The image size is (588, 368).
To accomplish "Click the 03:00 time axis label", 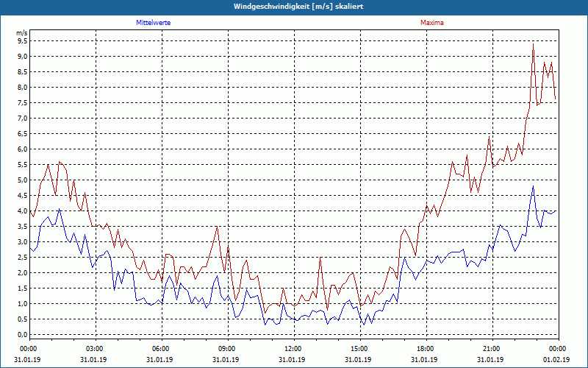I will [96, 349].
